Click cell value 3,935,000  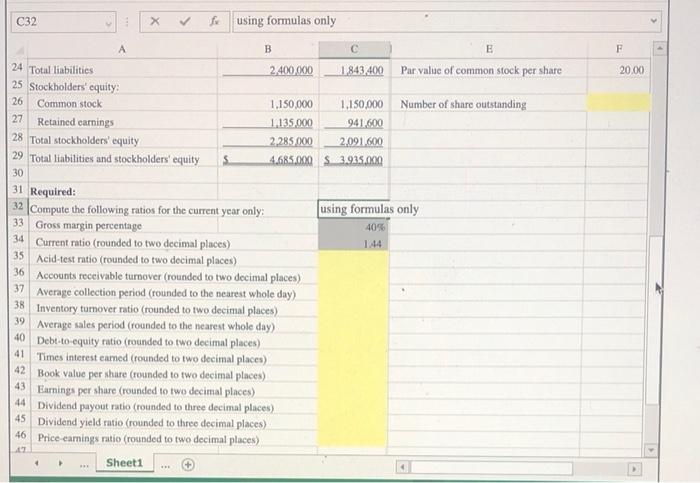(x=361, y=160)
